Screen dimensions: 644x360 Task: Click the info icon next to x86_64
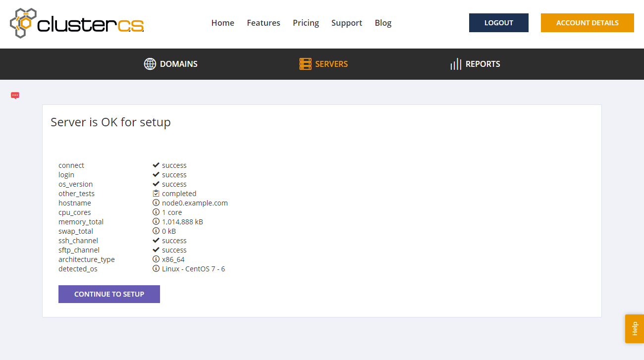pyautogui.click(x=156, y=259)
